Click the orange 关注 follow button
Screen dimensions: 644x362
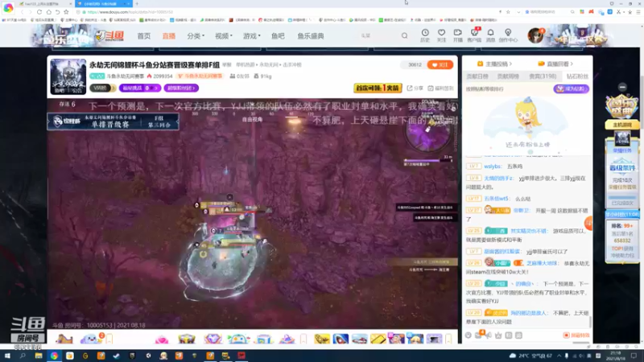coord(440,65)
